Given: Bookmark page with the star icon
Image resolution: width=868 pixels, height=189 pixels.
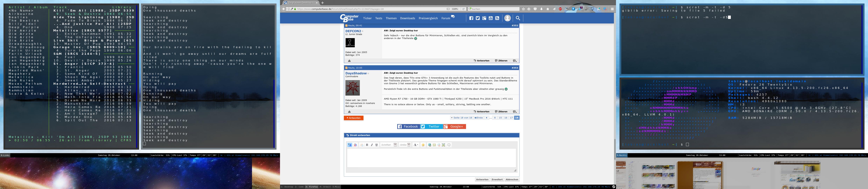Looking at the screenshot, I should pos(523,9).
